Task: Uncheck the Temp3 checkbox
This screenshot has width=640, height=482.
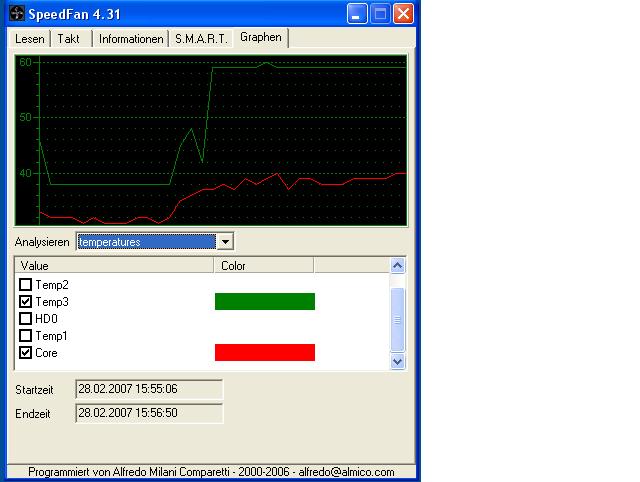Action: click(25, 302)
